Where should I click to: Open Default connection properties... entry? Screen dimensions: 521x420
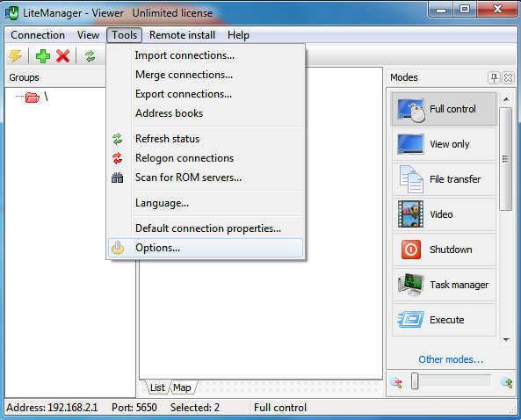[x=205, y=228]
